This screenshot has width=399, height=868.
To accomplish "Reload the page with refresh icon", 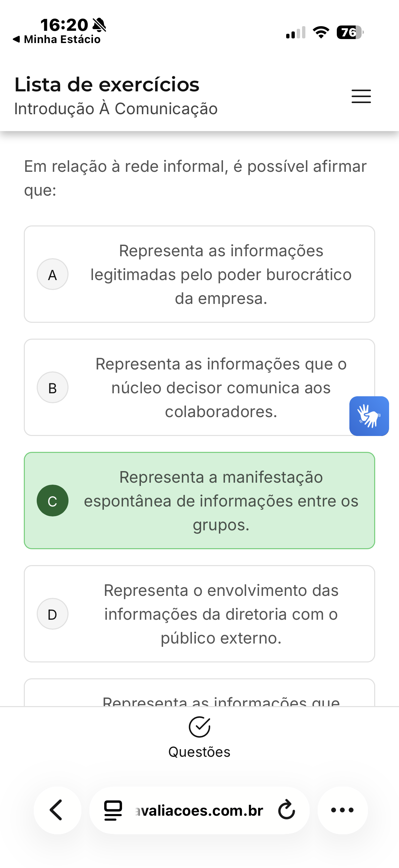I will pyautogui.click(x=287, y=810).
